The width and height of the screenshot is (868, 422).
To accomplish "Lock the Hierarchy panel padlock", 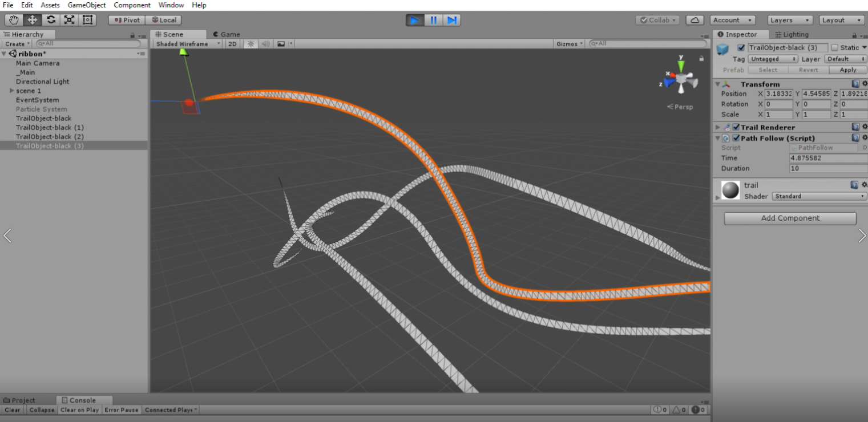I will click(x=132, y=35).
